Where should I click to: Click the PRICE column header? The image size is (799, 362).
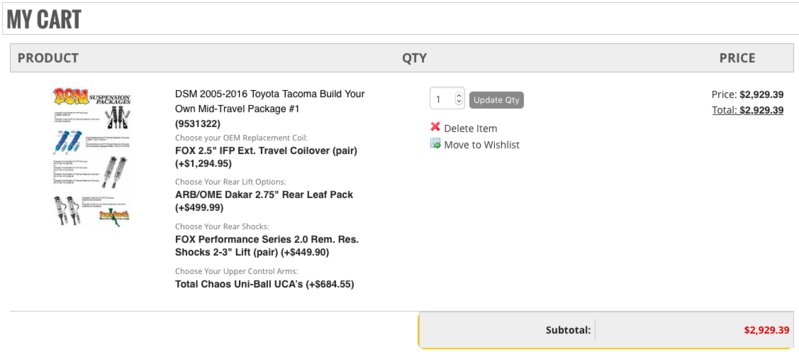point(737,58)
